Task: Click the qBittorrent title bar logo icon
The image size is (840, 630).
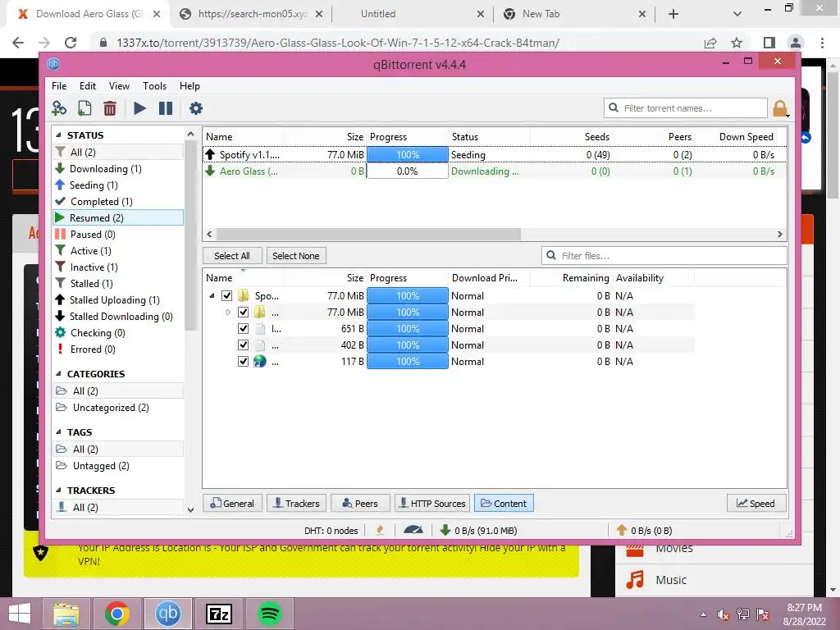Action: [53, 64]
